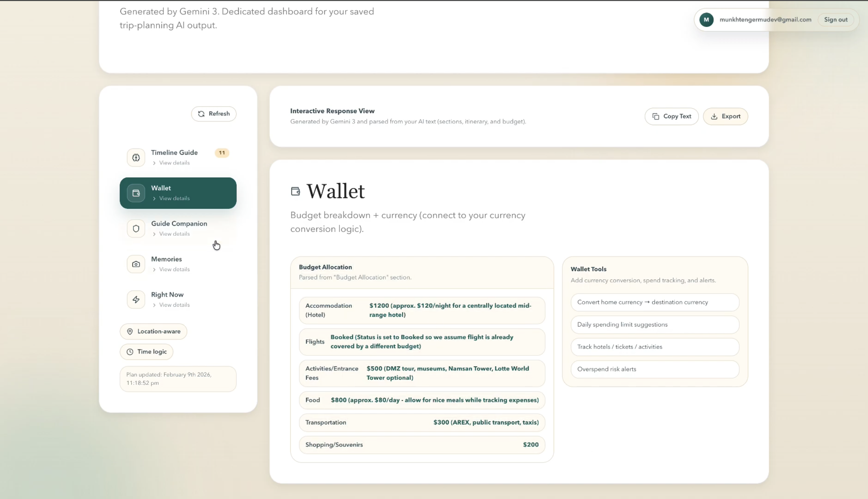Expand View details under Memories
Image resolution: width=868 pixels, height=499 pixels.
[171, 269]
